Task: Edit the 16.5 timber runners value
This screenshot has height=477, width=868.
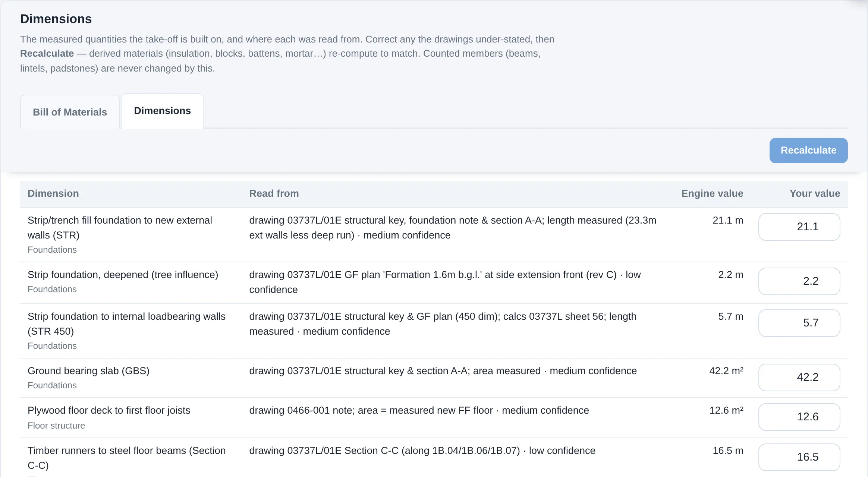Action: [x=799, y=457]
